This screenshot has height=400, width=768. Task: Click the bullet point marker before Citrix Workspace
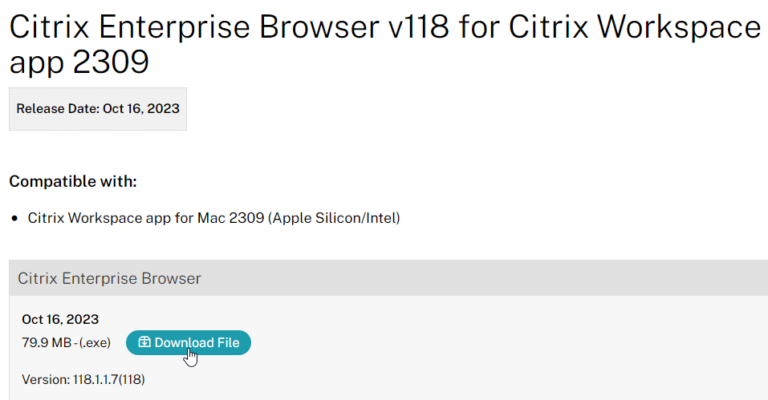coord(14,218)
